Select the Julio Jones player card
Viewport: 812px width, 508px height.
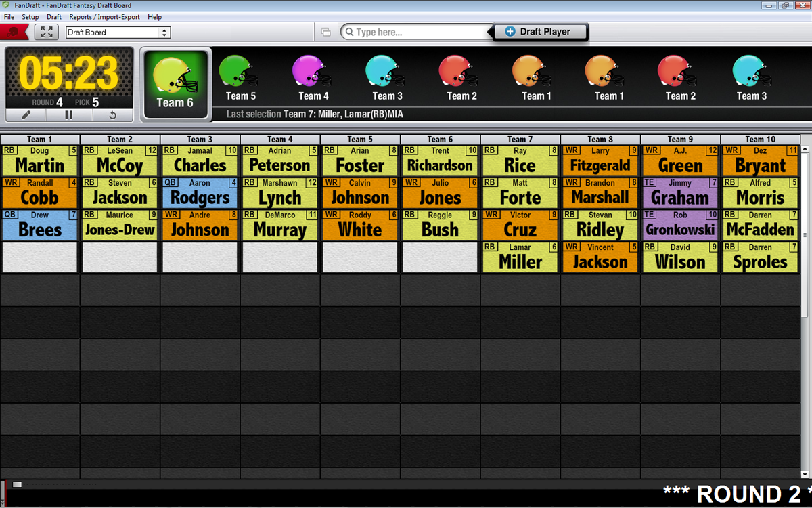[x=440, y=193]
